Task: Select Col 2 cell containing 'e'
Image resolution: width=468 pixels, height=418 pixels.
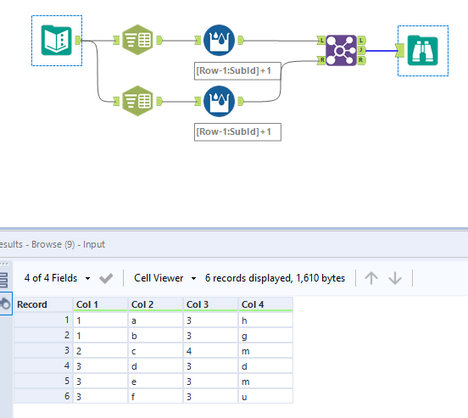Action: (155, 381)
